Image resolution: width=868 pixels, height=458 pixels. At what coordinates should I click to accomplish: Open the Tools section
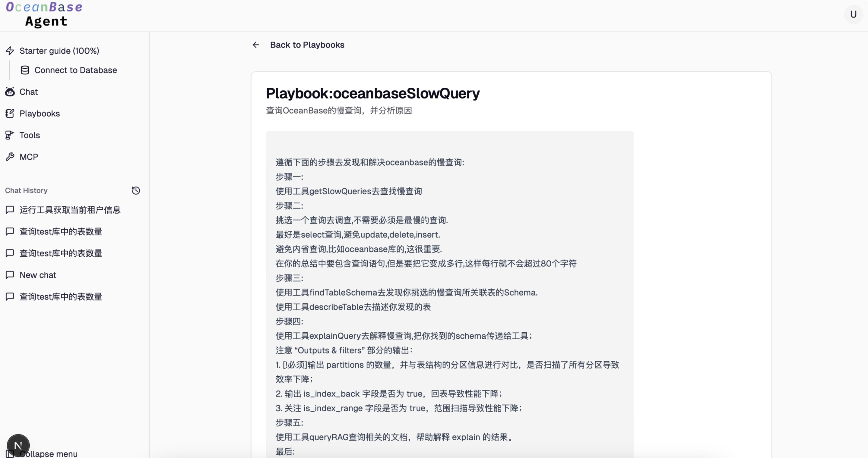(30, 135)
